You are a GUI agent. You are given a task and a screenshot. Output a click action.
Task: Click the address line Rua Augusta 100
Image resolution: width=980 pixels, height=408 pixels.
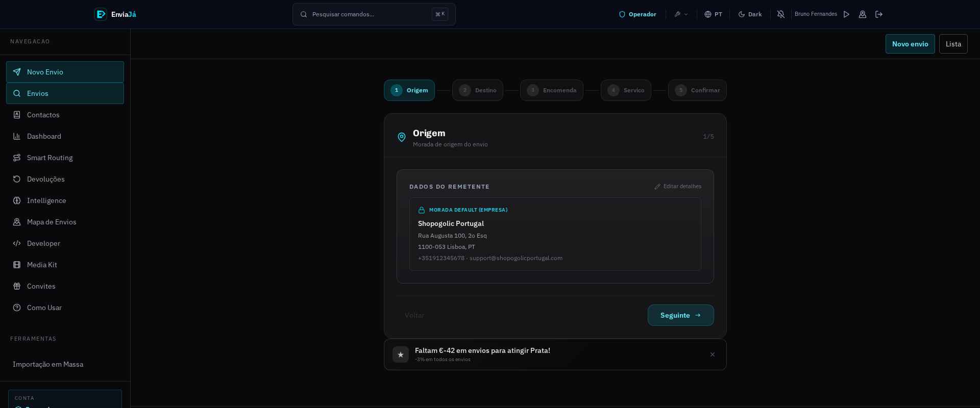[452, 236]
